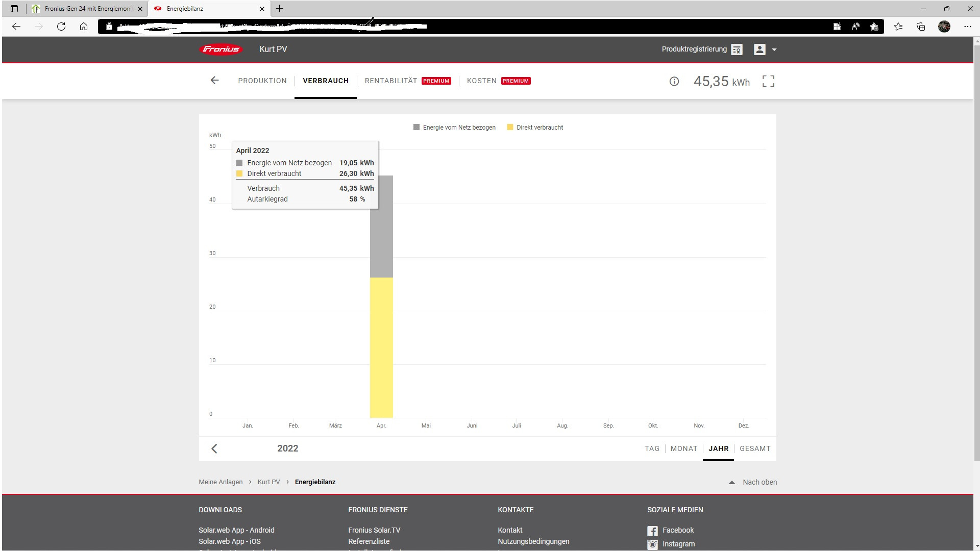980x551 pixels.
Task: Toggle the Direkt verbraucht legend series
Action: click(535, 128)
